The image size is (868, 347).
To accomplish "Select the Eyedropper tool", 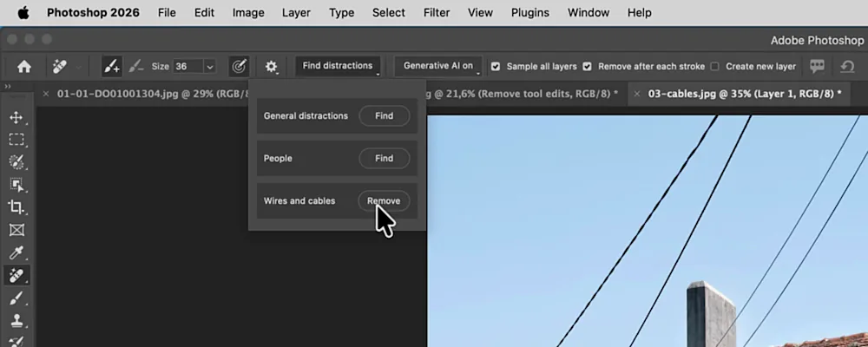I will (x=16, y=252).
